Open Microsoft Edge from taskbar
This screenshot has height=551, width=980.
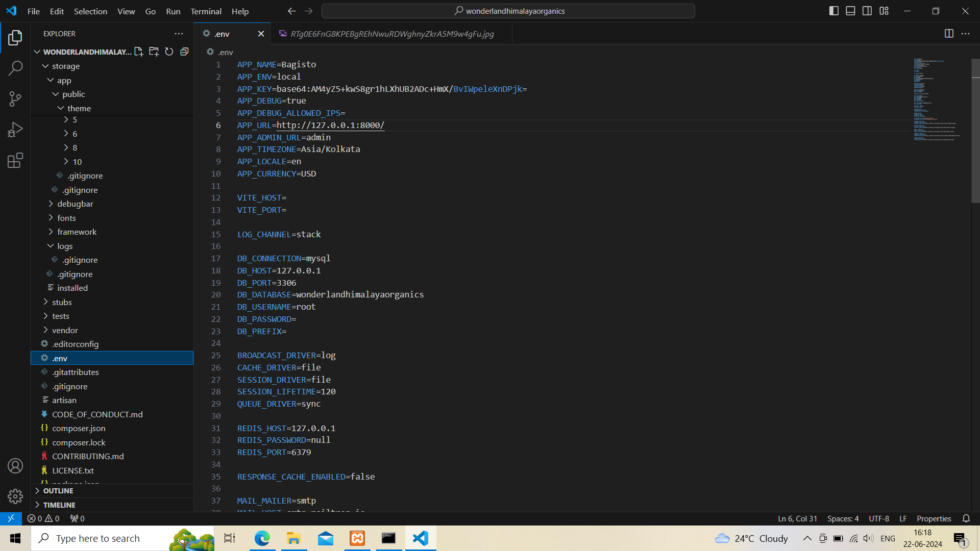(x=262, y=538)
